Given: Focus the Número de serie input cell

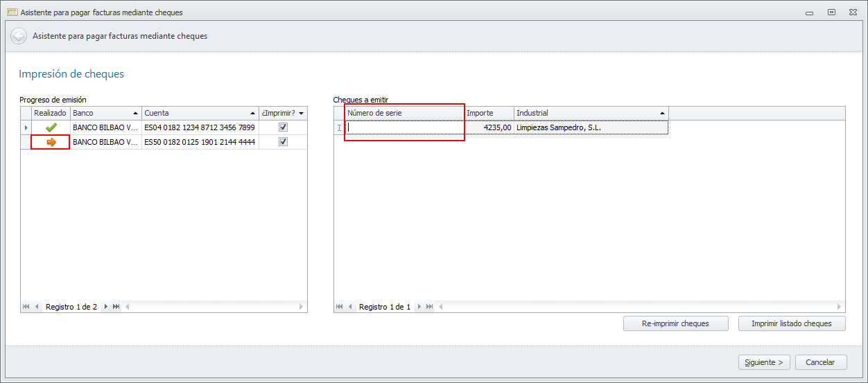Looking at the screenshot, I should point(404,127).
